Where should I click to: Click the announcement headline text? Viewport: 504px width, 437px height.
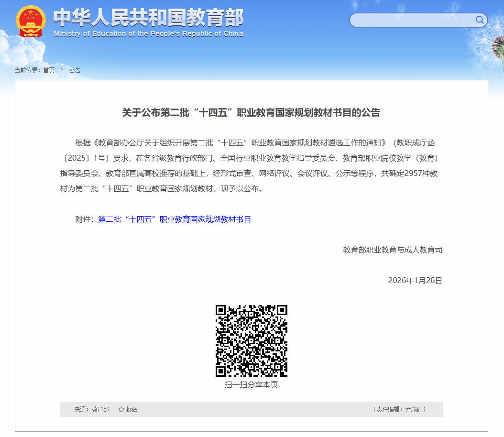tap(251, 113)
